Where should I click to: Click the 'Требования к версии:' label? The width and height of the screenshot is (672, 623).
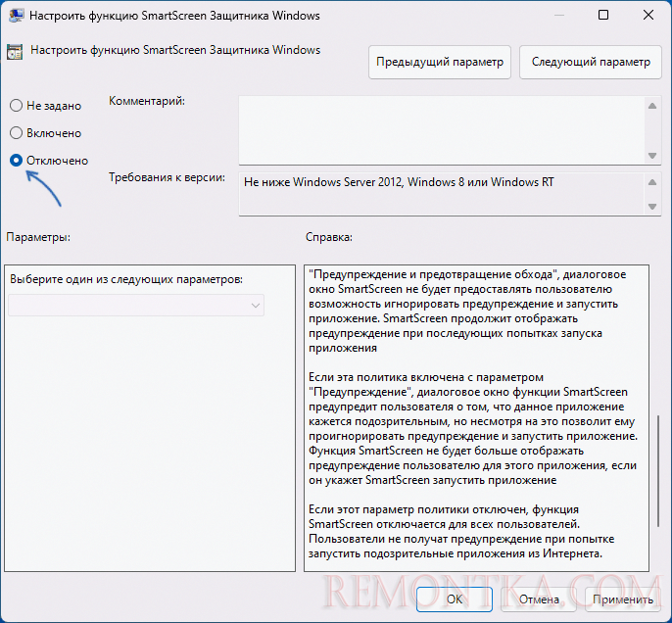click(x=167, y=177)
